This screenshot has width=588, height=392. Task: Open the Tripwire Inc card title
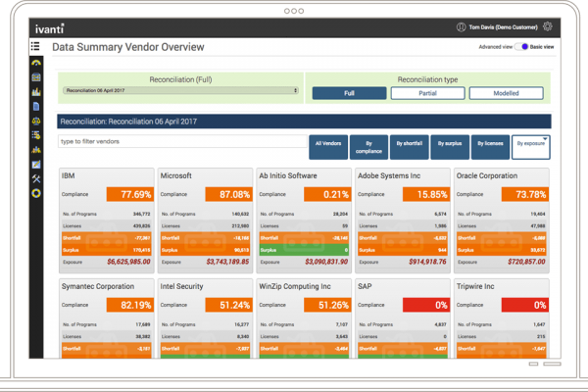coord(475,286)
